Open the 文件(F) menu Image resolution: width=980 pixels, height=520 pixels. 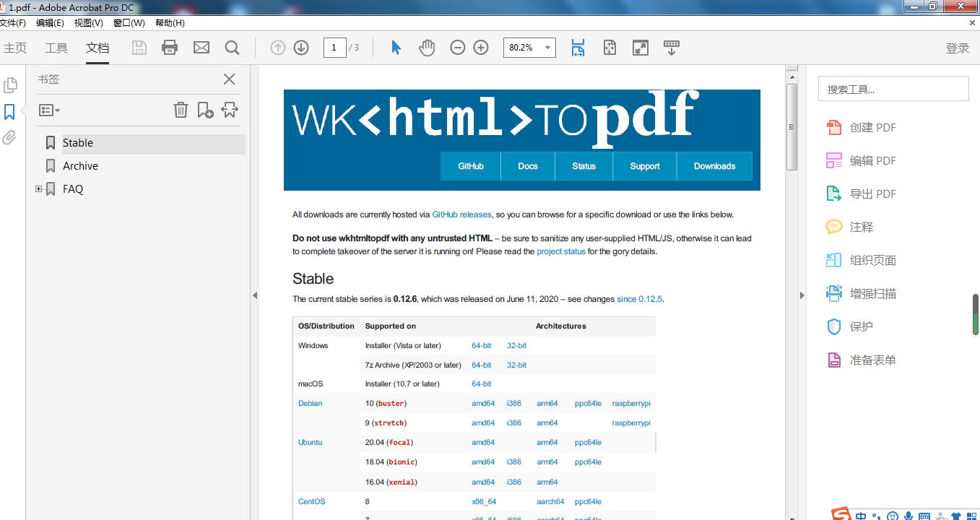tap(13, 23)
